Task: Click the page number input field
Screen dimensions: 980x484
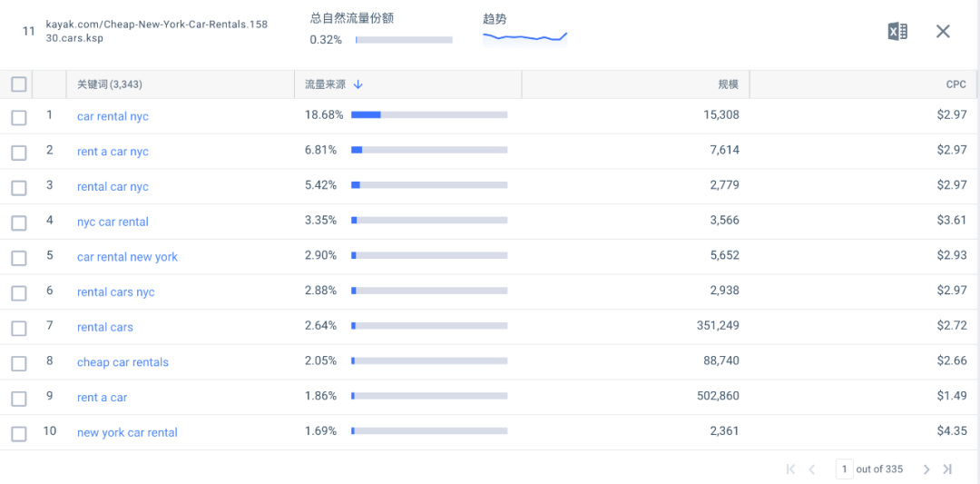Action: (844, 469)
